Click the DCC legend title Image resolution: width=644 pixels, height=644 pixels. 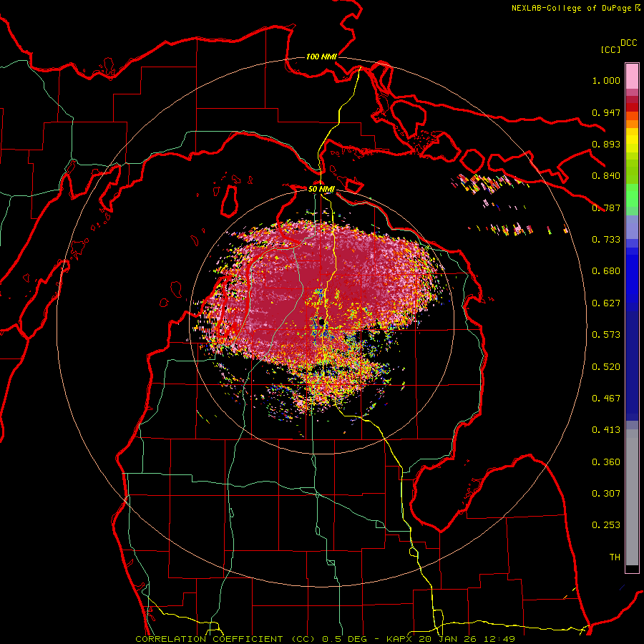tap(628, 43)
